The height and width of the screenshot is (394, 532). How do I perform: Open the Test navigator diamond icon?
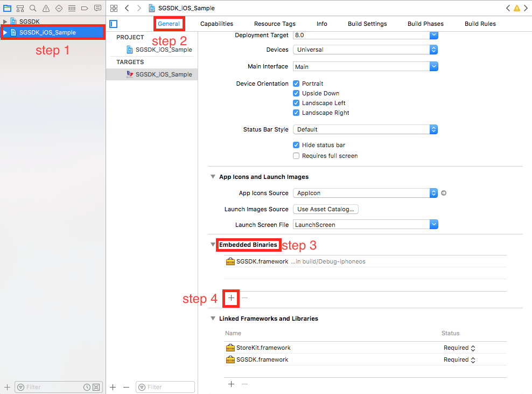pos(59,8)
